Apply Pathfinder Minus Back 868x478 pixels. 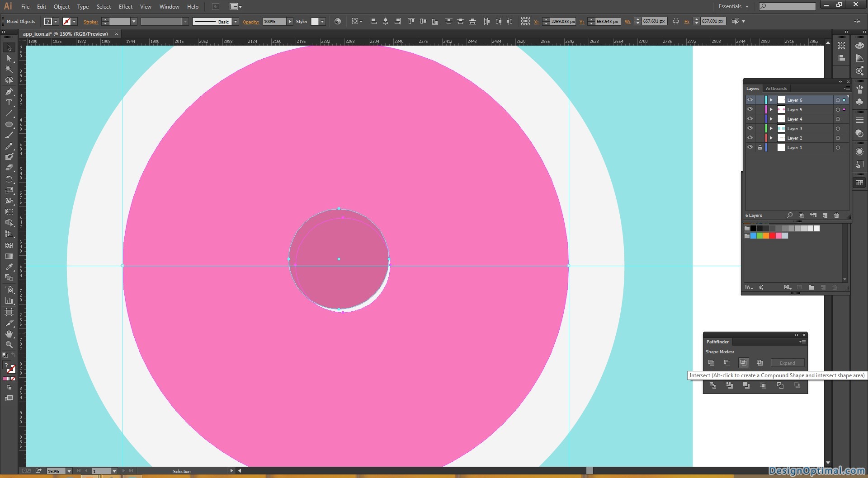click(797, 385)
